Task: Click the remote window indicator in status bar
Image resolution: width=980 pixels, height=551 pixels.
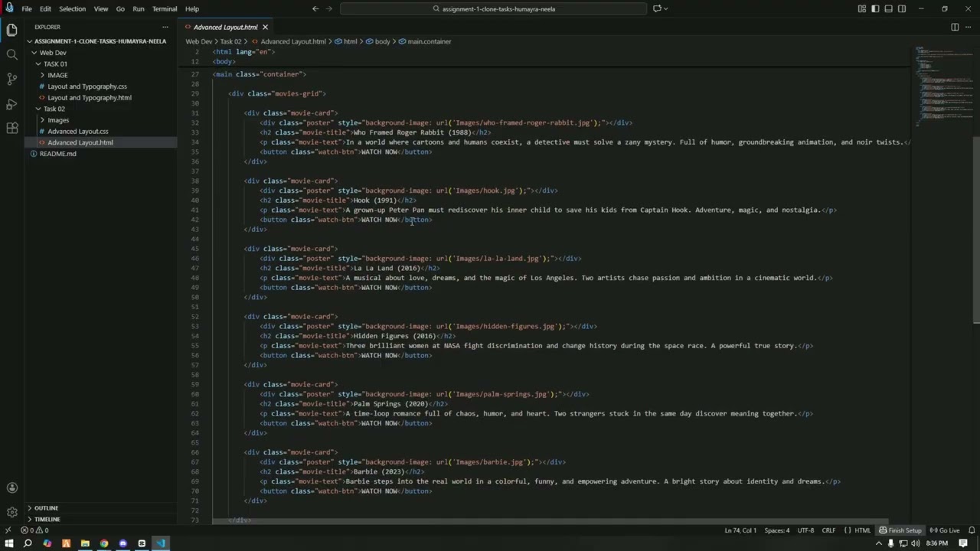Action: point(8,530)
